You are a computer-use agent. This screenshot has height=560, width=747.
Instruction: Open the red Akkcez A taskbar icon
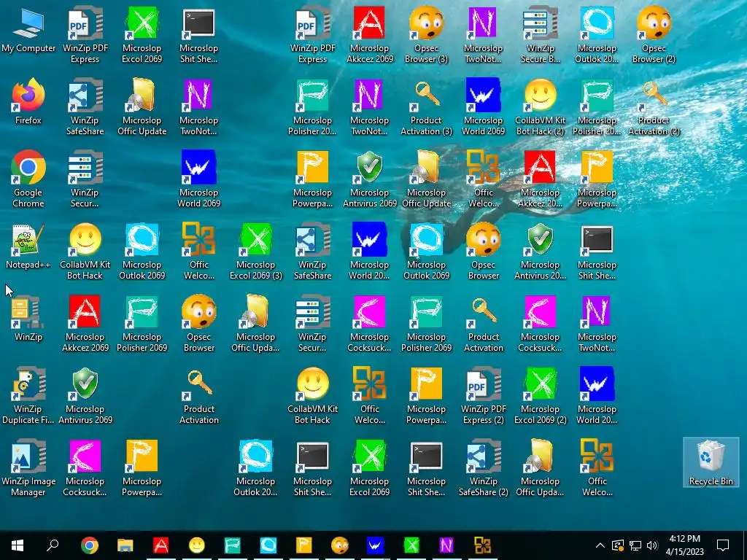[x=160, y=545]
